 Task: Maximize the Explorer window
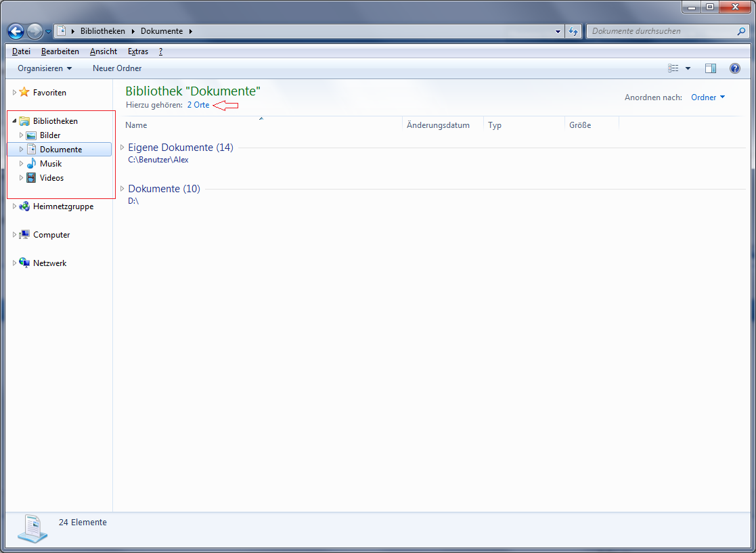[x=710, y=7]
